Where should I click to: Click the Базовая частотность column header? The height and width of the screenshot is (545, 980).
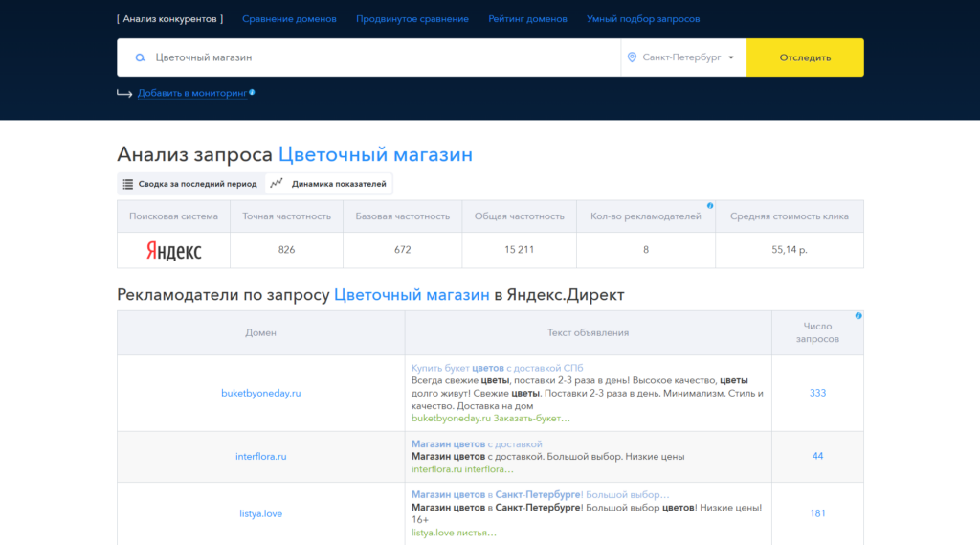403,216
